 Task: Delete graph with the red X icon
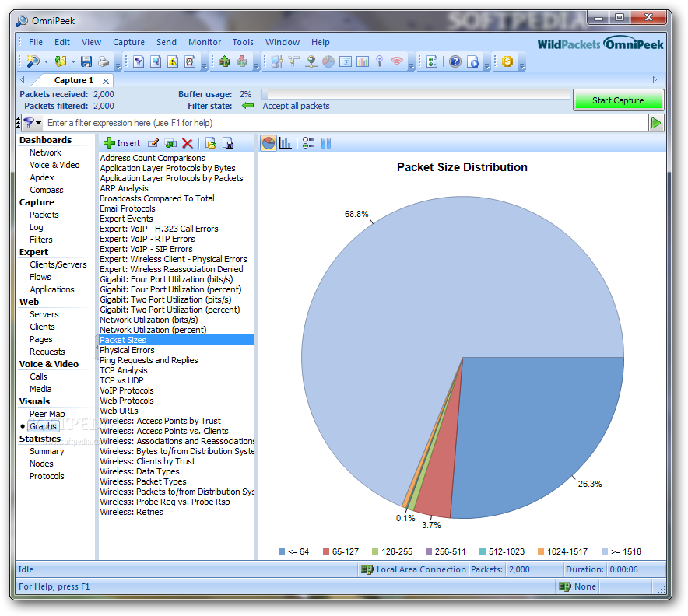click(x=188, y=143)
